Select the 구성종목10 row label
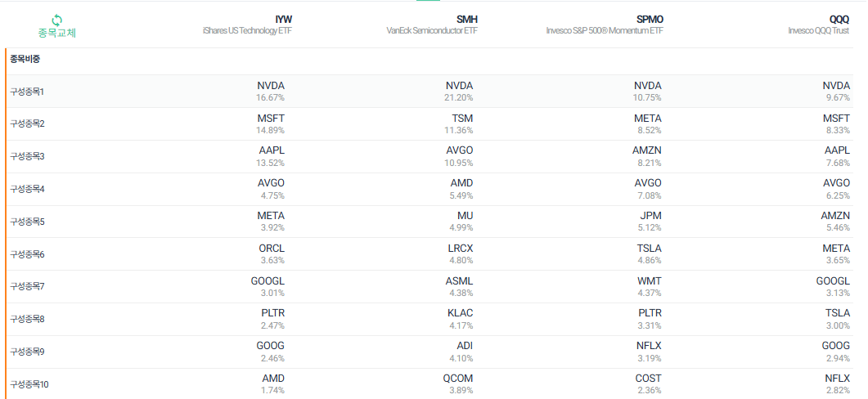This screenshot has height=399, width=868. 29,384
